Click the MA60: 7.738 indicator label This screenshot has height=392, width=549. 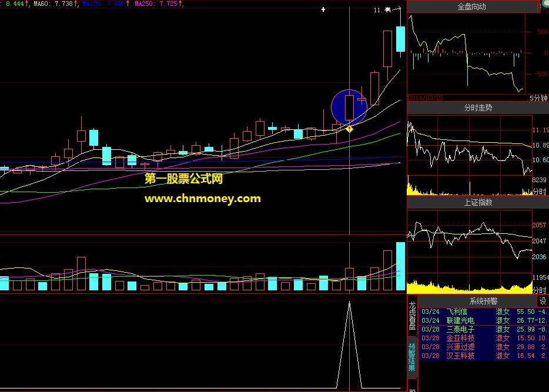[x=53, y=4]
